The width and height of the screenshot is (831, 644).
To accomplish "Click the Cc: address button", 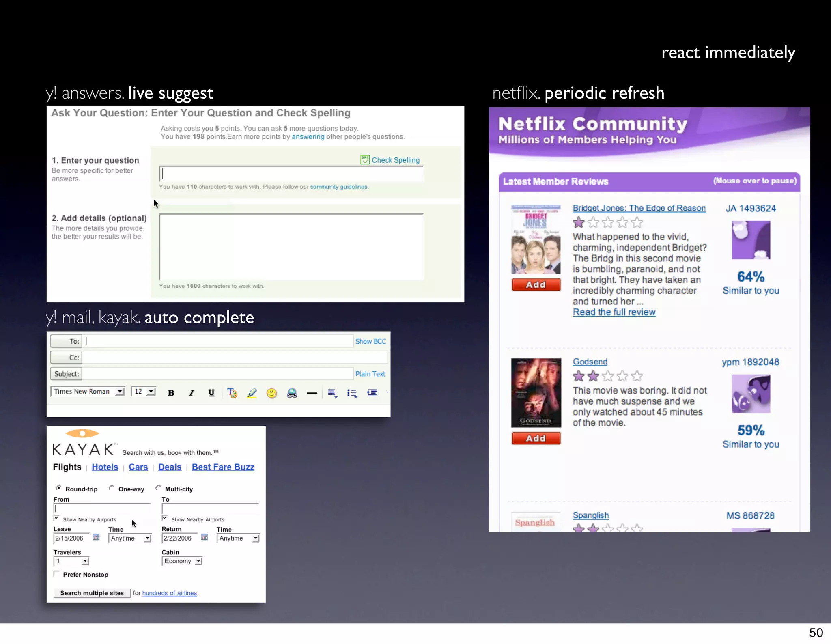I will pos(66,358).
